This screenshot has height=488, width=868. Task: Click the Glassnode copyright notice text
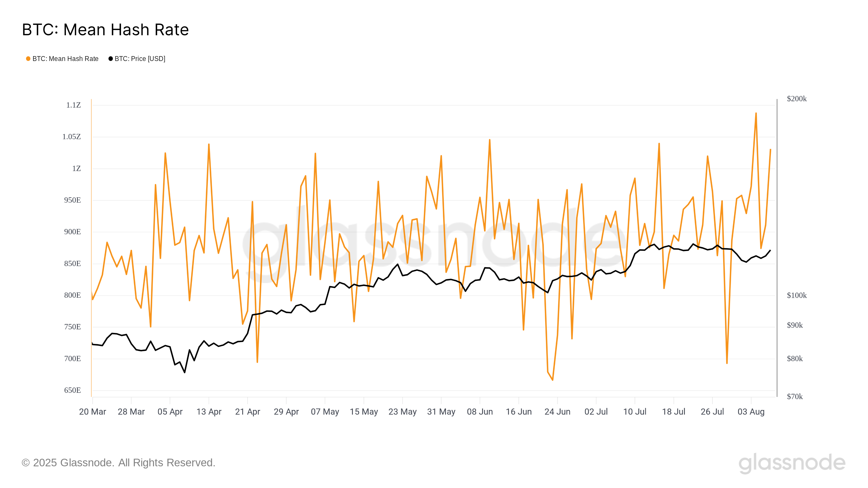pyautogui.click(x=118, y=463)
